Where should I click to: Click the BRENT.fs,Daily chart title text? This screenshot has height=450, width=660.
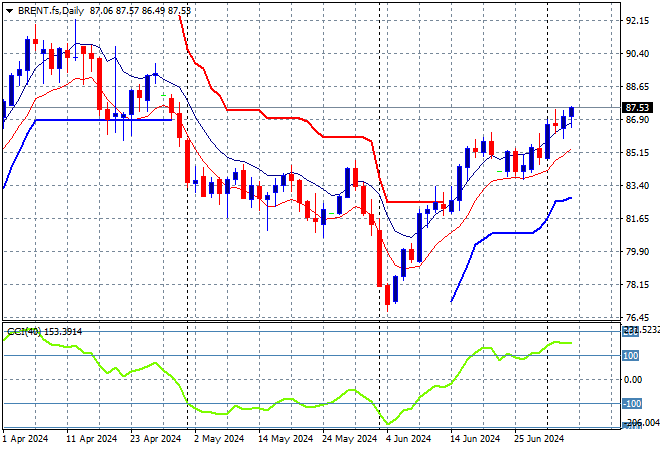point(51,11)
